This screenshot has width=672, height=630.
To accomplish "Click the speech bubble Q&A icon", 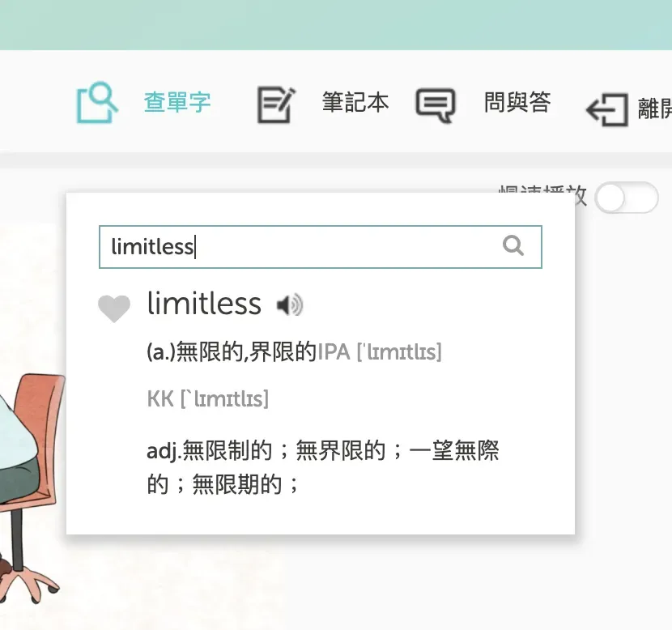I will (x=436, y=105).
